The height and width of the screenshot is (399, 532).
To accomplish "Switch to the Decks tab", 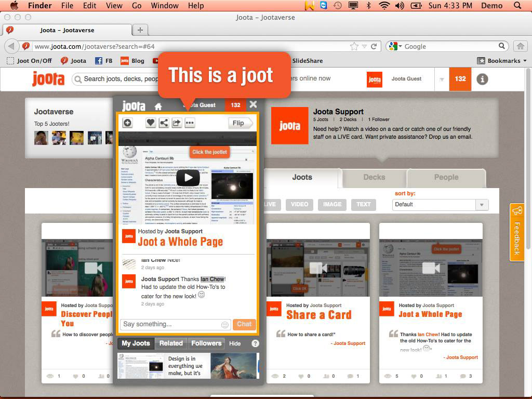I will 374,178.
